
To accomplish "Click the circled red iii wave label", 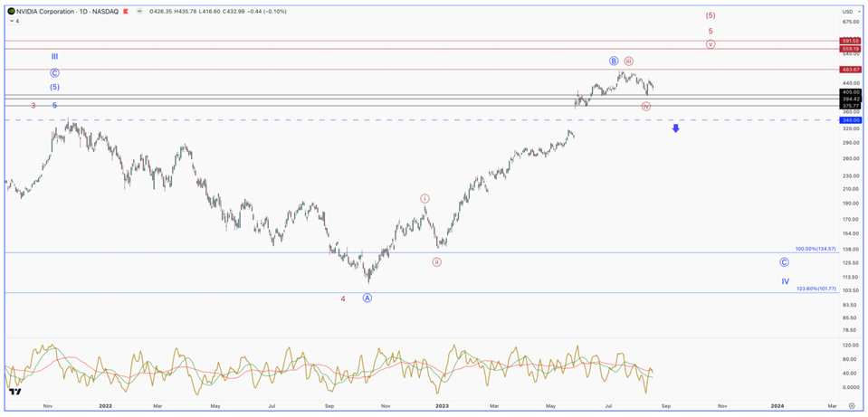I will (629, 61).
